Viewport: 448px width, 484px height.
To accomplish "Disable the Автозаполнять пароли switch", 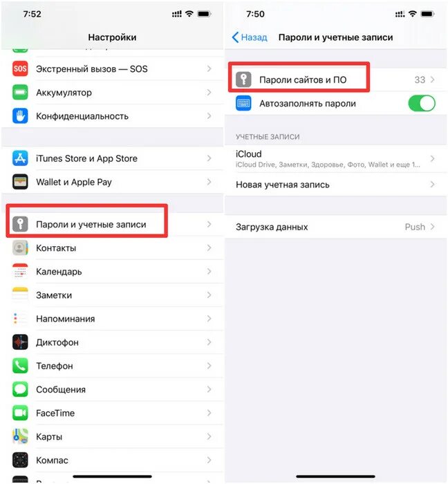I will pyautogui.click(x=422, y=104).
